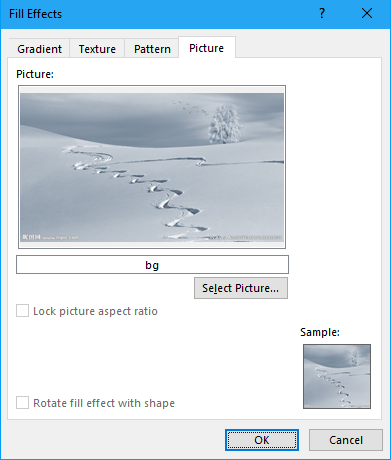Switch to the Gradient tab
The height and width of the screenshot is (460, 391).
[x=39, y=49]
